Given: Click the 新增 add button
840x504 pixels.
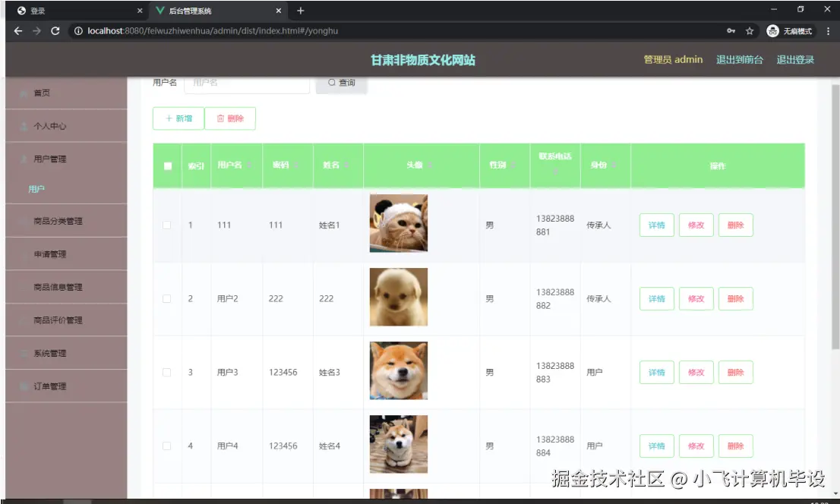Looking at the screenshot, I should tap(178, 118).
